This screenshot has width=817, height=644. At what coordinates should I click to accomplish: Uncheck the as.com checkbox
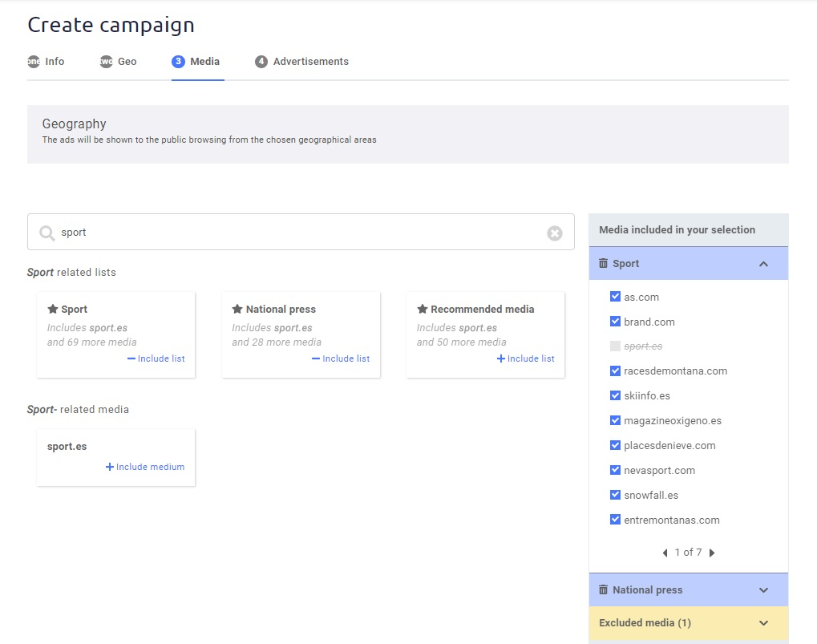tap(615, 297)
